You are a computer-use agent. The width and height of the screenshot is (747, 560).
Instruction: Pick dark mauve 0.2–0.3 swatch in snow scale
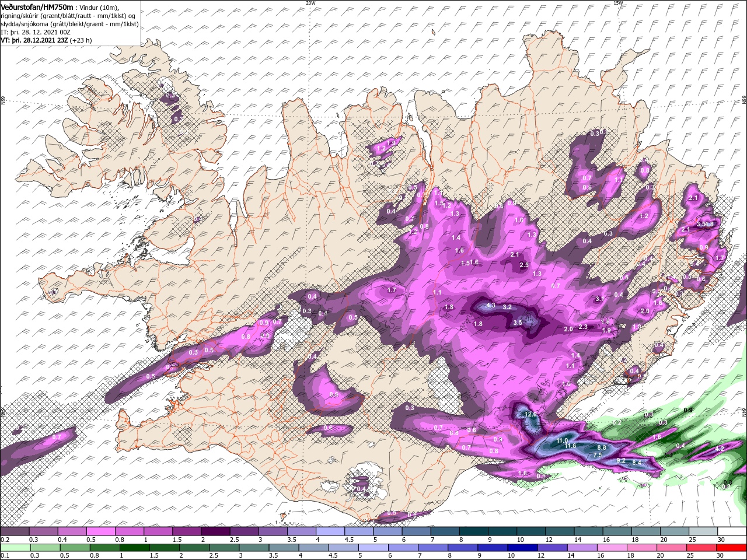pos(15,531)
